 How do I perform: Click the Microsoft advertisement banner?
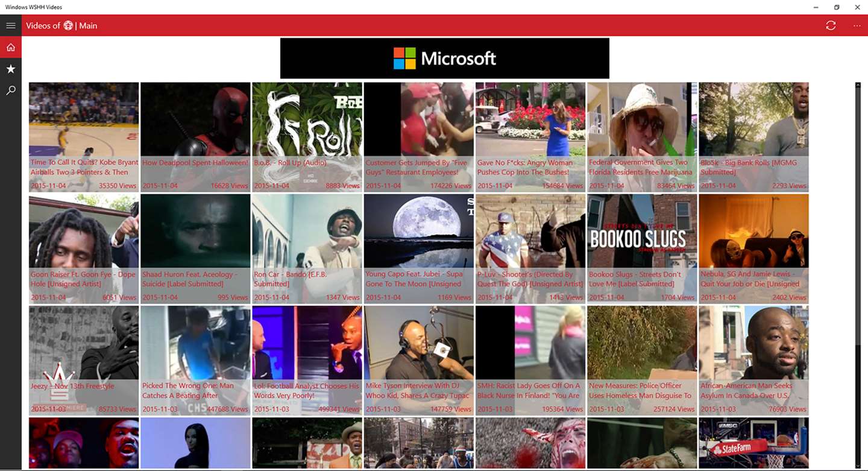[x=444, y=58]
